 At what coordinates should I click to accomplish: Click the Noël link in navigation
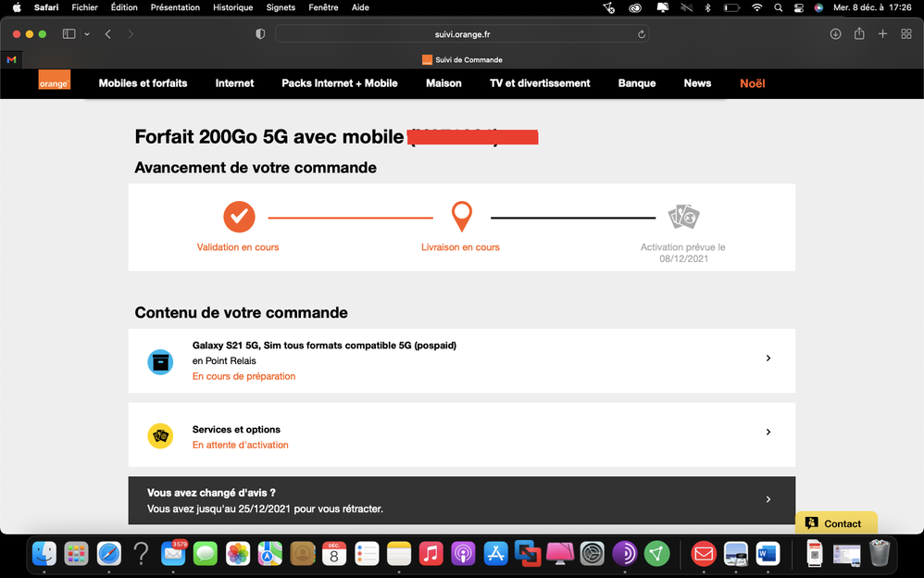752,83
